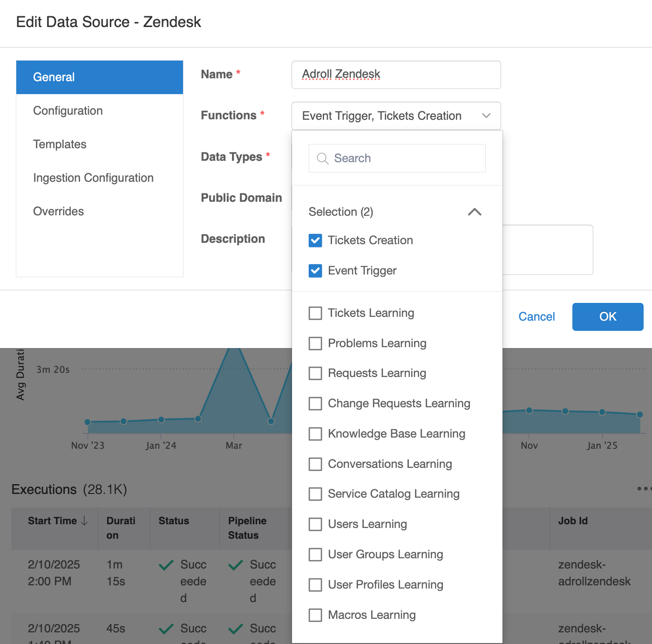Image resolution: width=652 pixels, height=644 pixels.
Task: Click the 1m 15s duration cell
Action: pyautogui.click(x=116, y=573)
